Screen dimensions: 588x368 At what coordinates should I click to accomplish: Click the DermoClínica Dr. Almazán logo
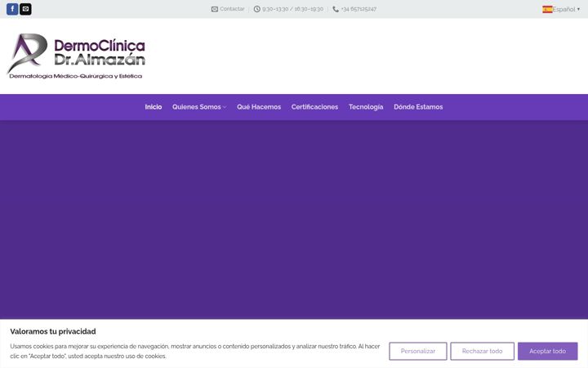point(76,56)
